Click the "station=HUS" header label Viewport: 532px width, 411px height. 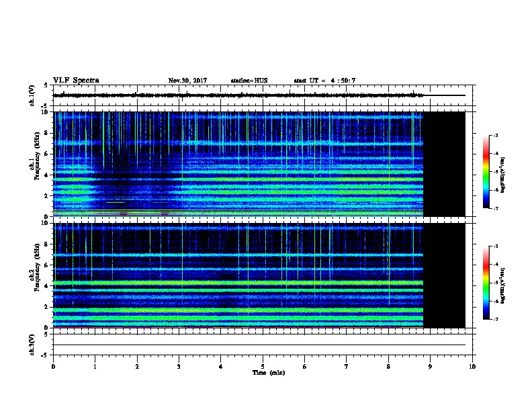(249, 81)
